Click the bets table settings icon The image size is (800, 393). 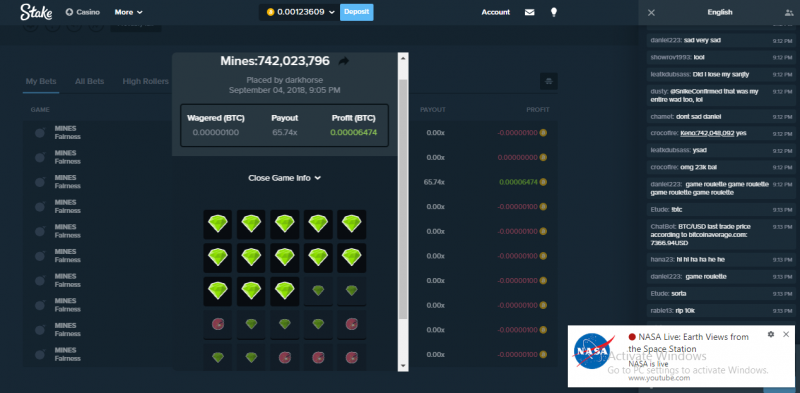[548, 81]
